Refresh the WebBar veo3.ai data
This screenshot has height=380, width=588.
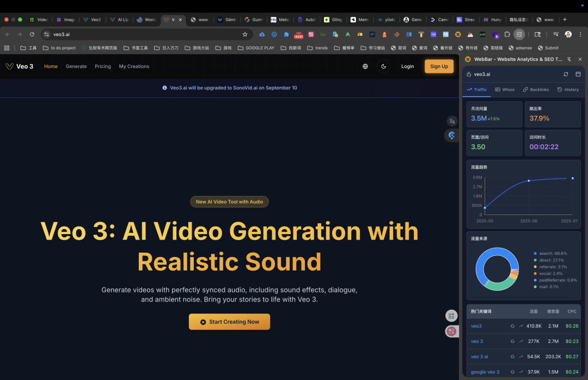click(566, 74)
